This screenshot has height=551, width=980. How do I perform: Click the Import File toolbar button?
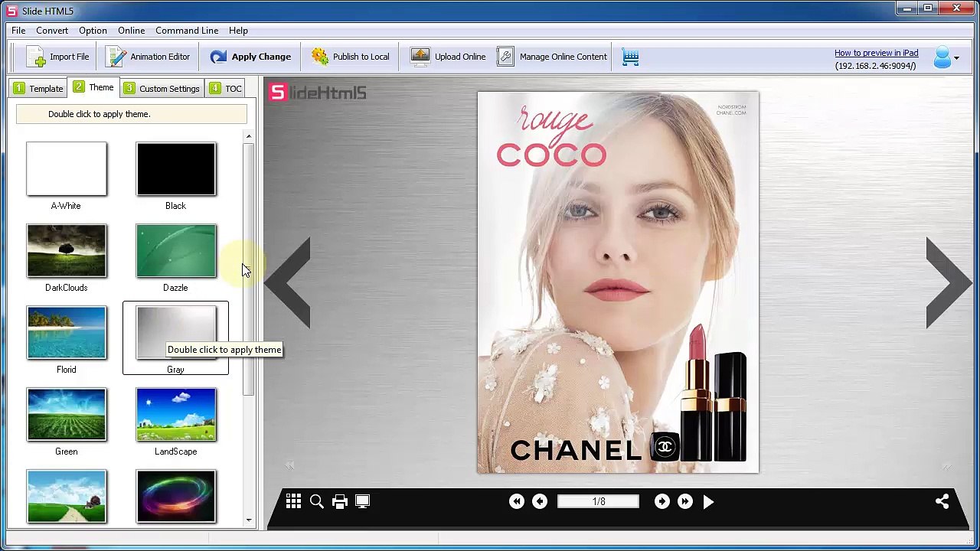click(58, 57)
